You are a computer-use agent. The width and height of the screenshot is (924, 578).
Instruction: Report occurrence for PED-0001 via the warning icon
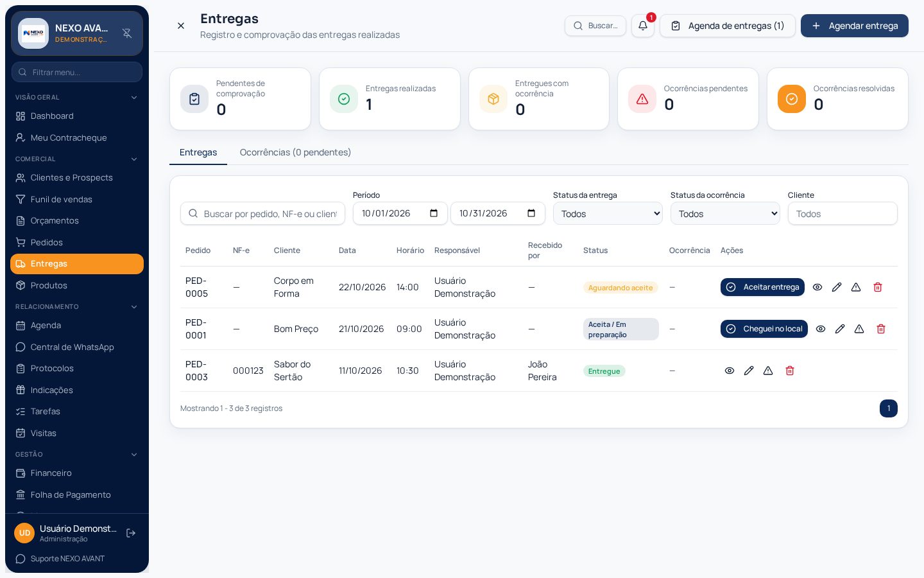coord(859,329)
